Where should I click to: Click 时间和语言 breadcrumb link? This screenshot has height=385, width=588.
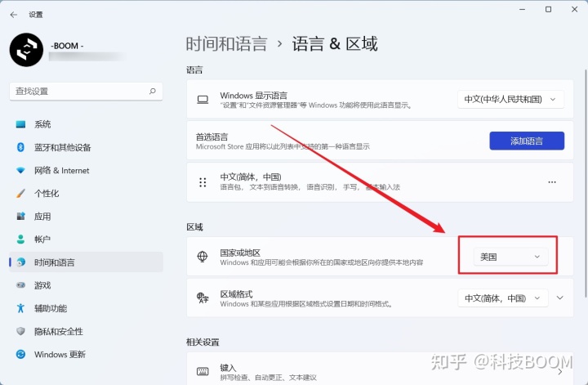click(x=226, y=44)
